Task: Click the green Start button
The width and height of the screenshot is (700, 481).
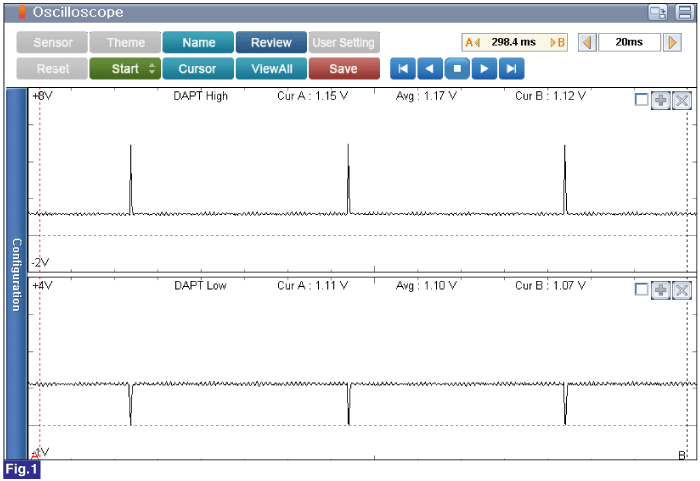Action: [x=125, y=69]
